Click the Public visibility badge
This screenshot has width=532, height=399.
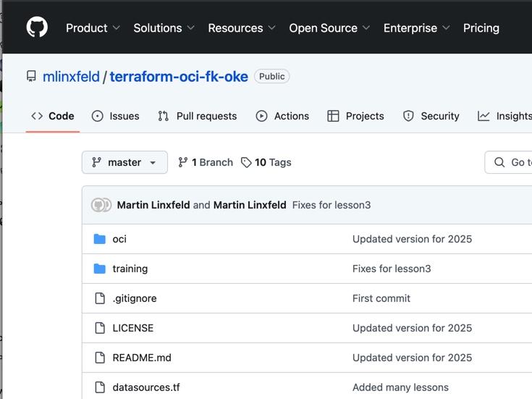click(271, 76)
